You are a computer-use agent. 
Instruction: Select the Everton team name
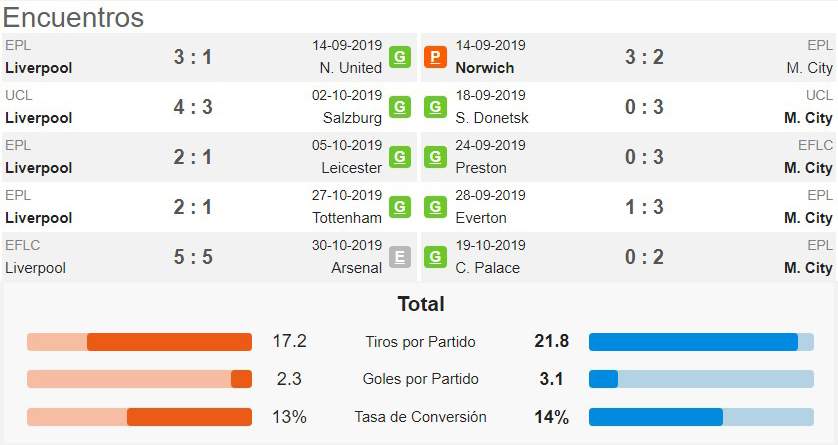click(x=481, y=218)
